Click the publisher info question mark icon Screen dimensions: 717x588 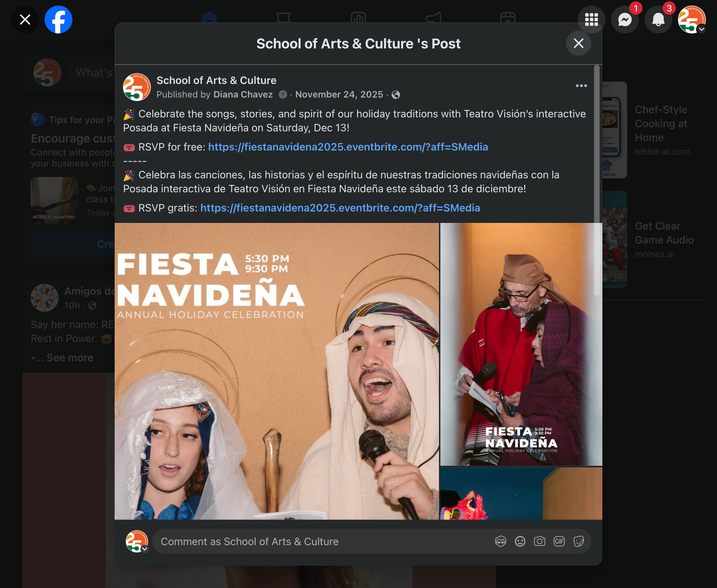click(283, 95)
